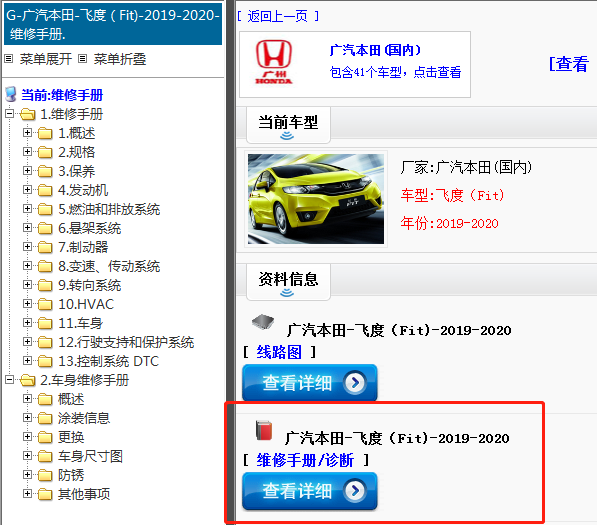
Task: Click arrow icon on 维修手册 查看详细 button
Action: (355, 491)
